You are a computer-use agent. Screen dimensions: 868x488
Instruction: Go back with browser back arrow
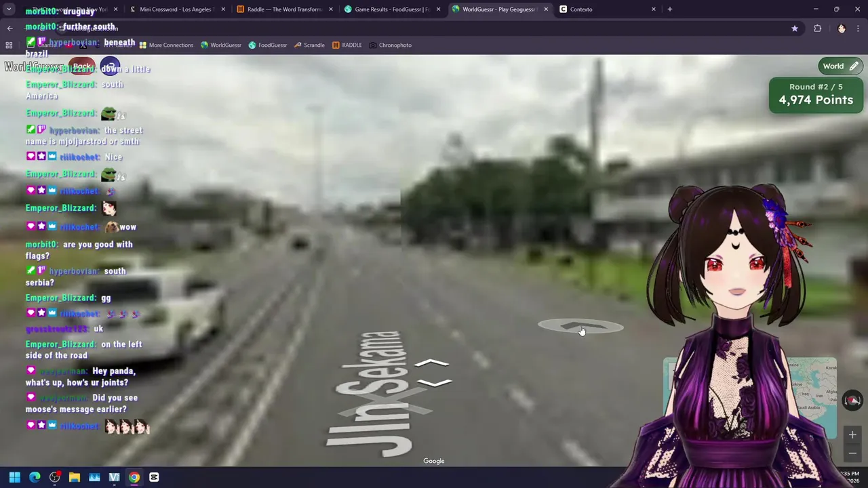tap(9, 28)
